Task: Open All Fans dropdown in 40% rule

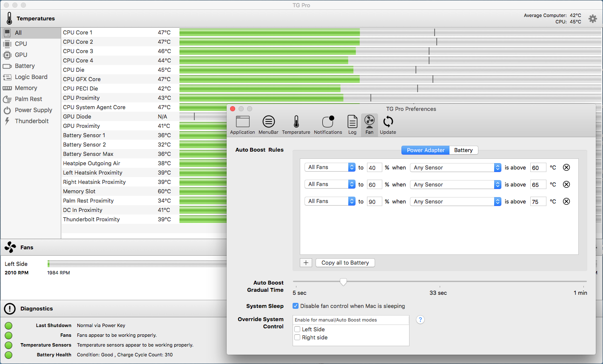Action: (330, 167)
